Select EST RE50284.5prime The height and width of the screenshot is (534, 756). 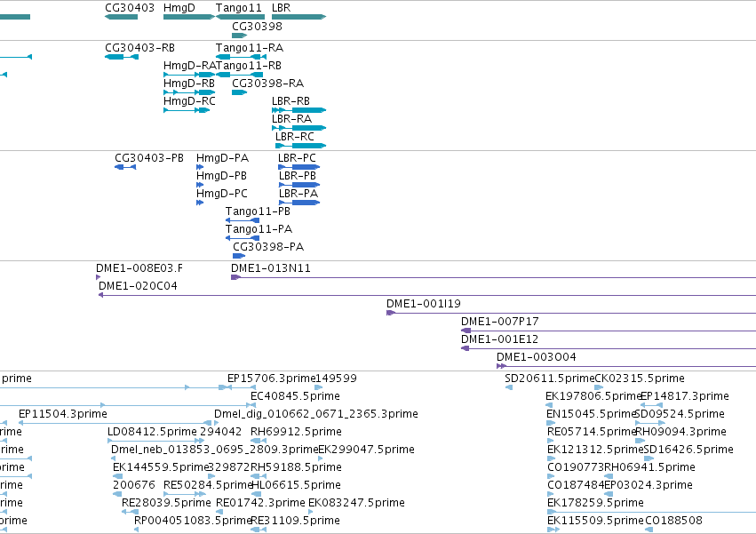208,485
